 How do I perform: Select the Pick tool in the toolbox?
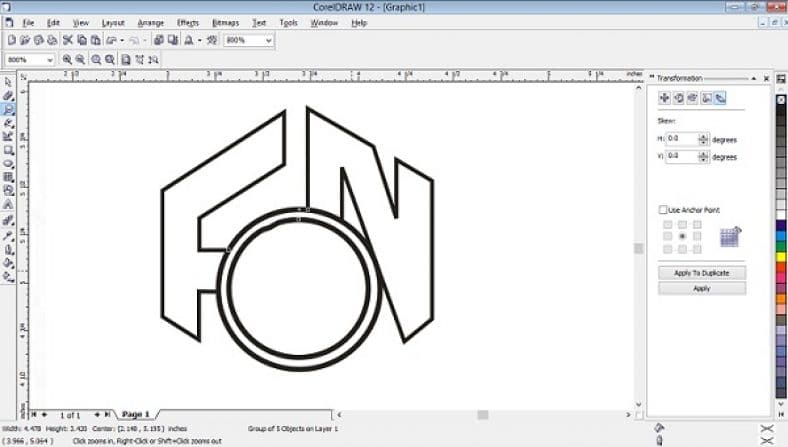(8, 82)
